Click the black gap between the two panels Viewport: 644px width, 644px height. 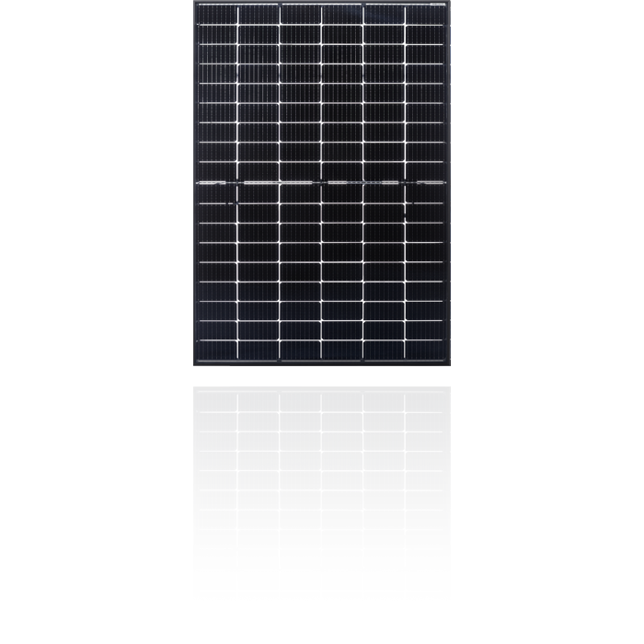coord(322,375)
